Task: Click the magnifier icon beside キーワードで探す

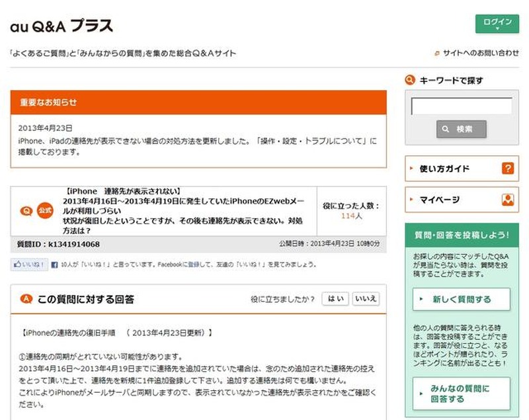Action: click(x=411, y=81)
